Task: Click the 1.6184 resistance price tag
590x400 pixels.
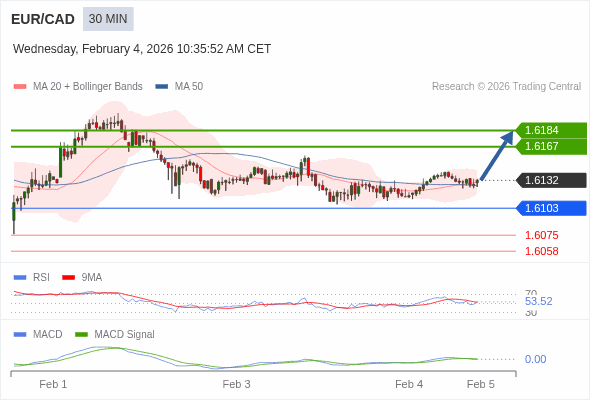Action: click(551, 130)
